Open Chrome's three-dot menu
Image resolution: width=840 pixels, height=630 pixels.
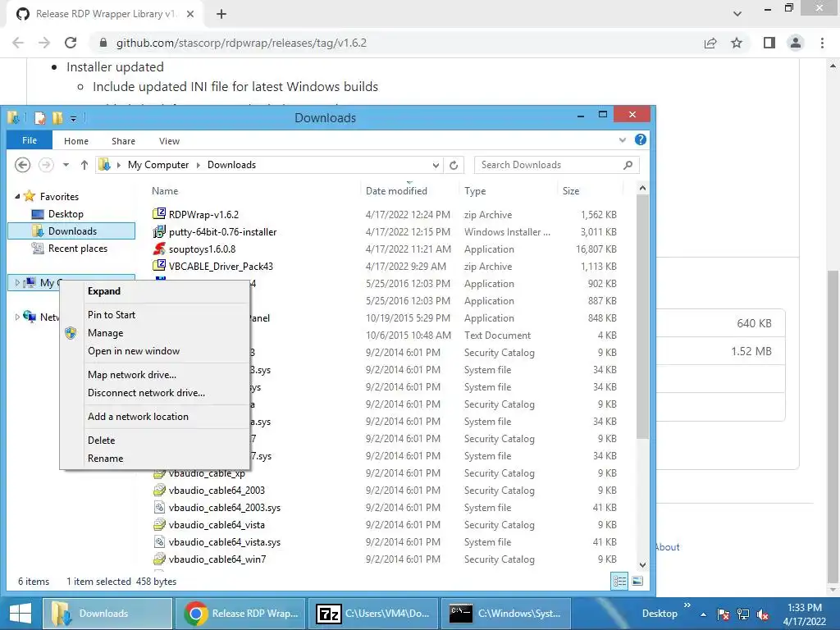tap(822, 43)
